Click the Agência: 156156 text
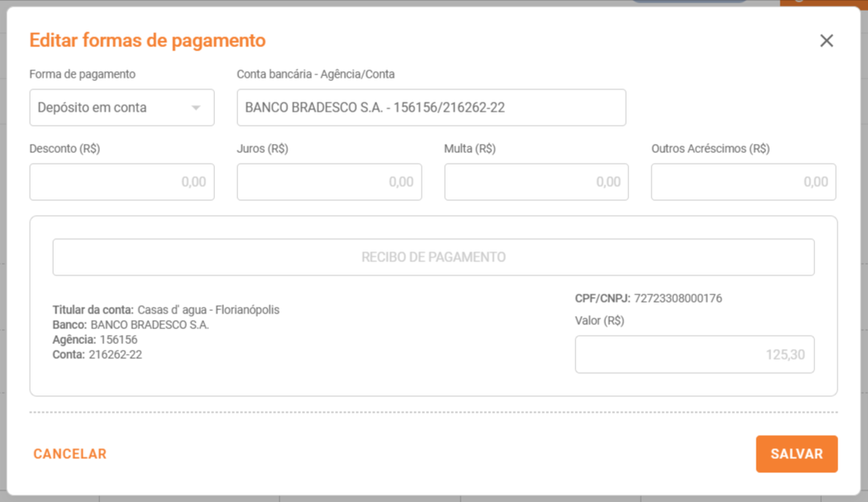868x502 pixels. (x=95, y=340)
